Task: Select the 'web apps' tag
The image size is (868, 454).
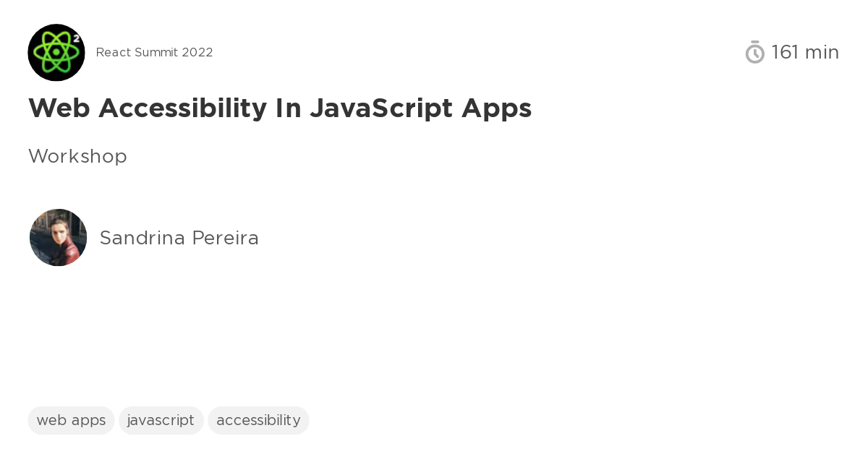Action: pyautogui.click(x=71, y=420)
